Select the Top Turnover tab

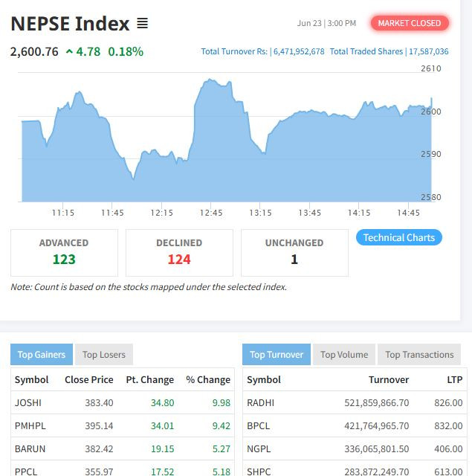tap(277, 355)
